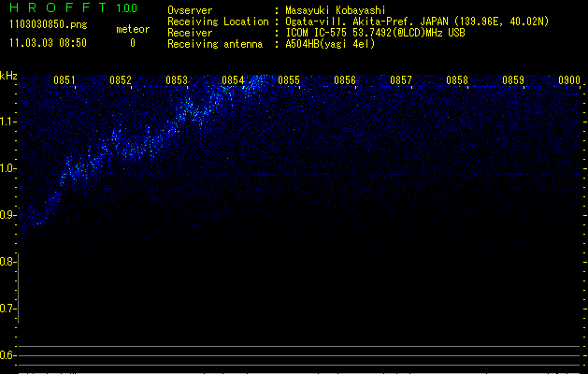Click the 0852 time marker
Image resolution: width=588 pixels, height=374 pixels.
click(x=121, y=80)
